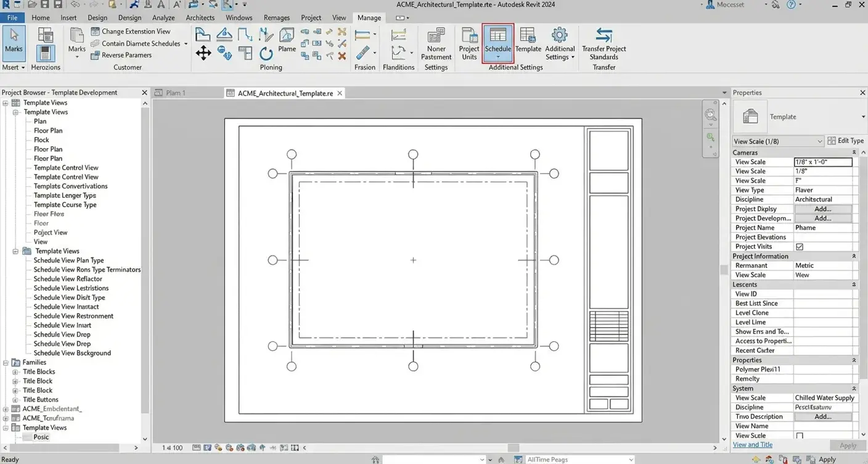Open the Template type selector dropdown
Screen dimensions: 868x464
coord(862,117)
